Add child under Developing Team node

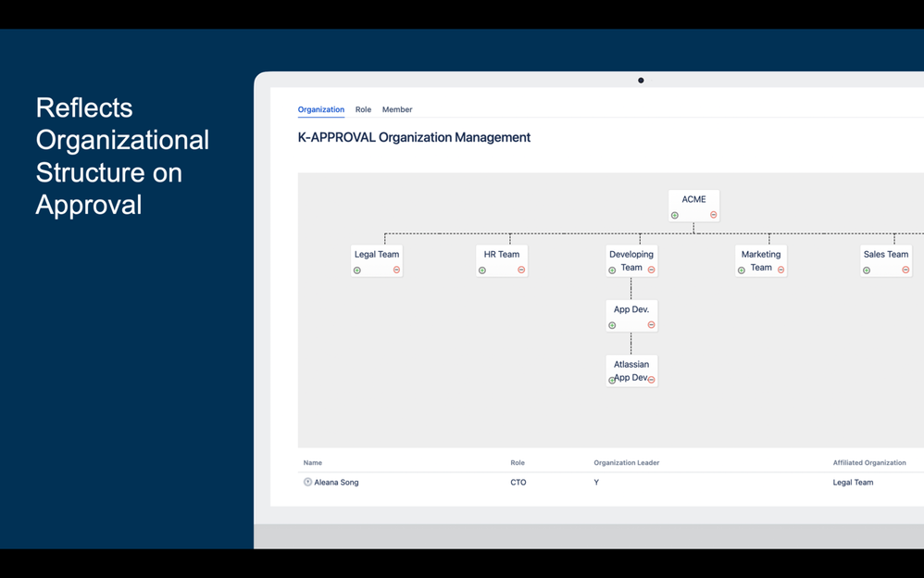[612, 270]
